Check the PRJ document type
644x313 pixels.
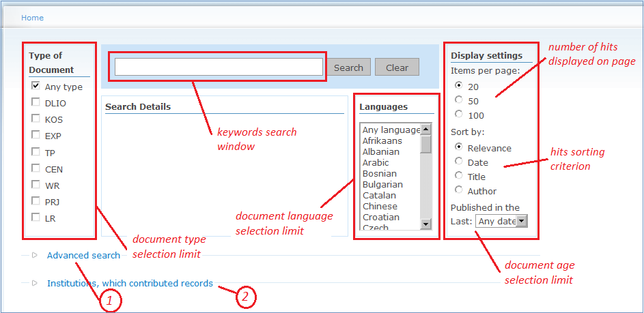[x=36, y=201]
